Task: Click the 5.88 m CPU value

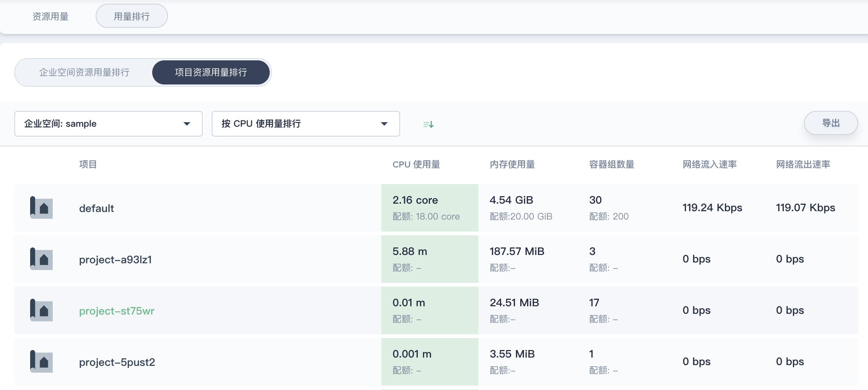Action: click(410, 251)
